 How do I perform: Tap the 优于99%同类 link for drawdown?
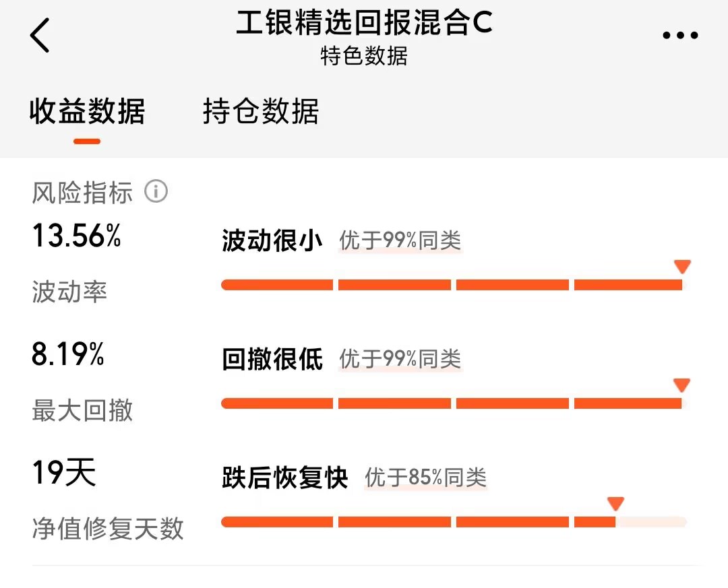[400, 359]
